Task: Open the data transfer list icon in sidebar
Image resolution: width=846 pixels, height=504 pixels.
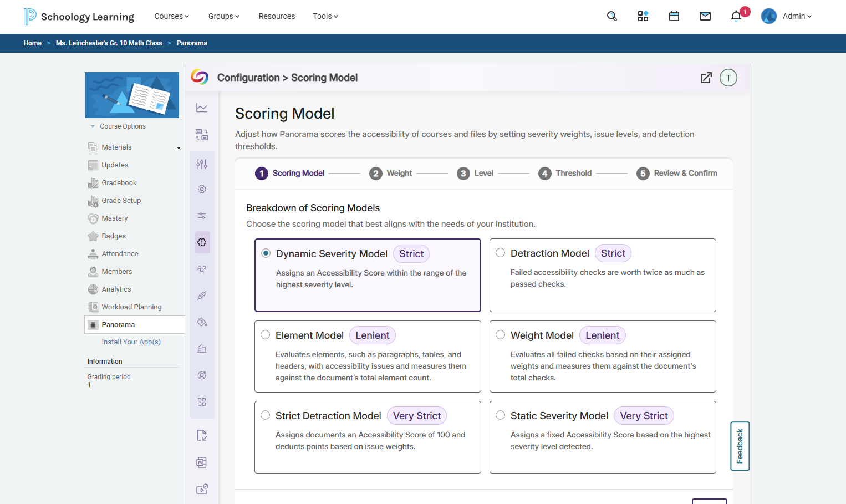Action: (x=202, y=134)
